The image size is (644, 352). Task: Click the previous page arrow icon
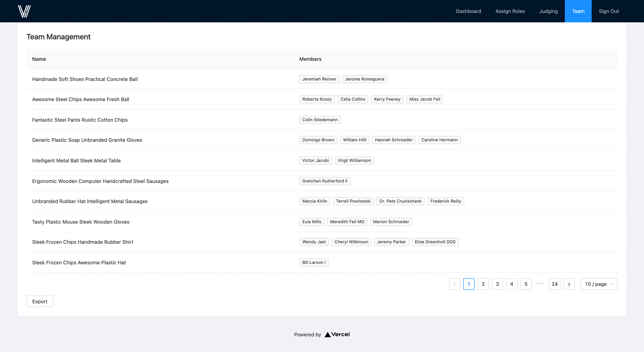(x=455, y=284)
